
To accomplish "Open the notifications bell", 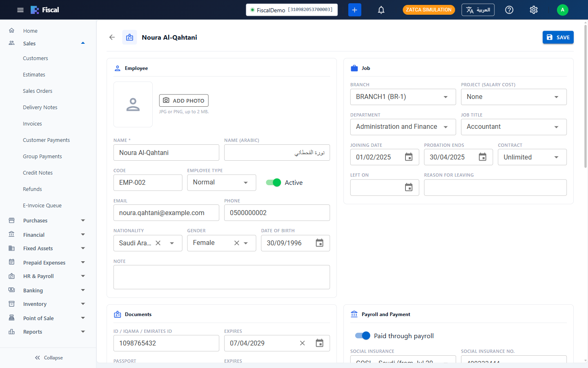I will tap(381, 10).
